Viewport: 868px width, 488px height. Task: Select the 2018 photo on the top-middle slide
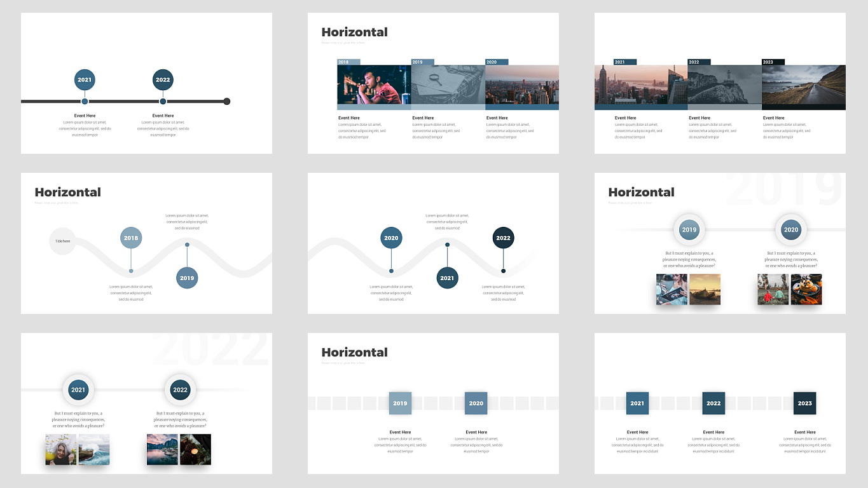point(373,86)
